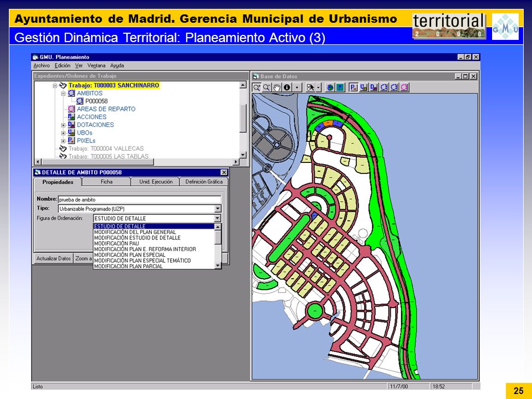The width and height of the screenshot is (532, 399).
Task: Click the globe full-extent icon
Action: [x=330, y=88]
